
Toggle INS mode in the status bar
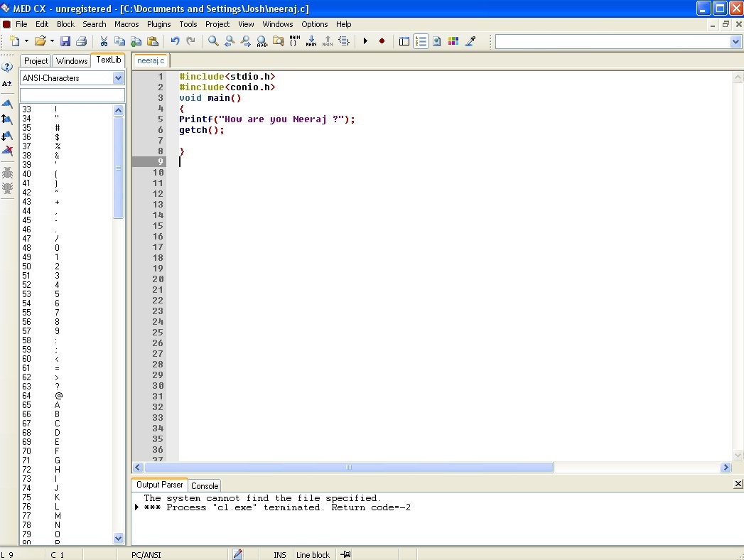click(279, 554)
